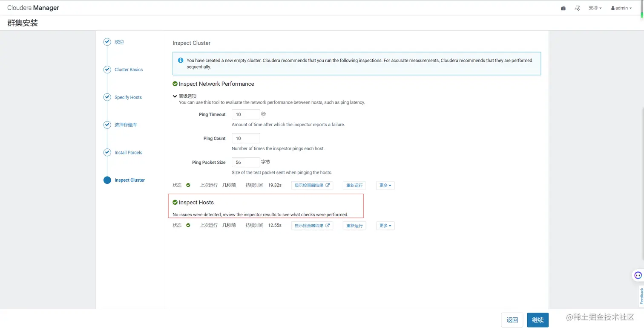
Task: Open the parcels gift box icon
Action: (563, 8)
